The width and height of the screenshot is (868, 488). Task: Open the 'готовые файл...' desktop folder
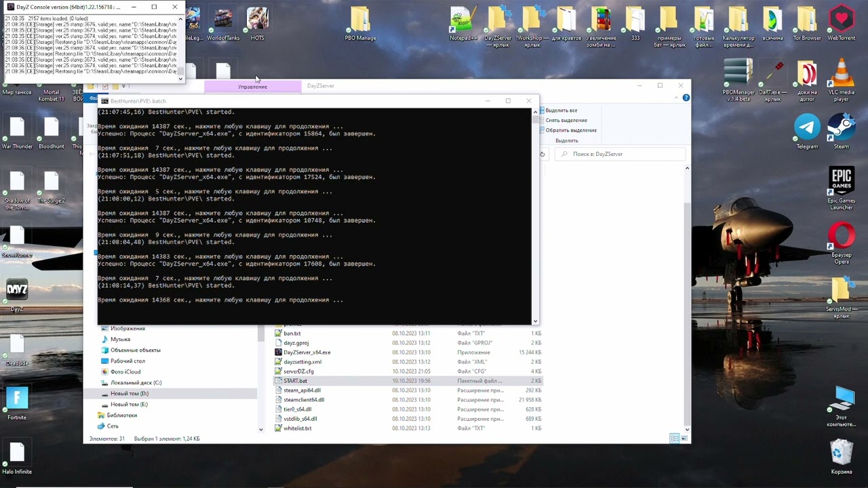coord(704,27)
